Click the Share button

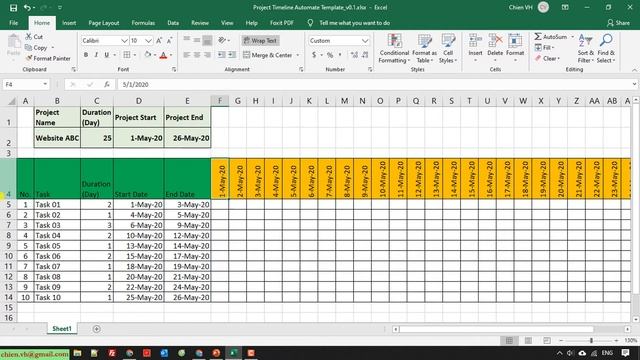(618, 23)
